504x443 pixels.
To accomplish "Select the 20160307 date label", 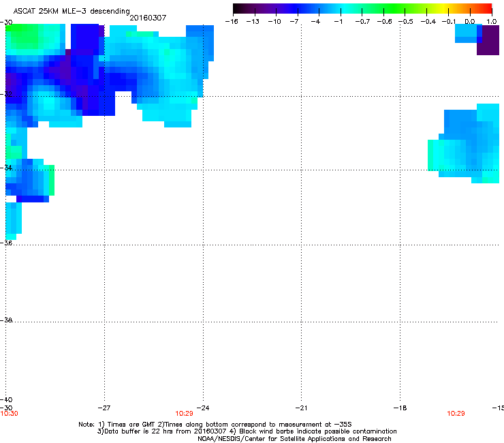I will point(148,18).
